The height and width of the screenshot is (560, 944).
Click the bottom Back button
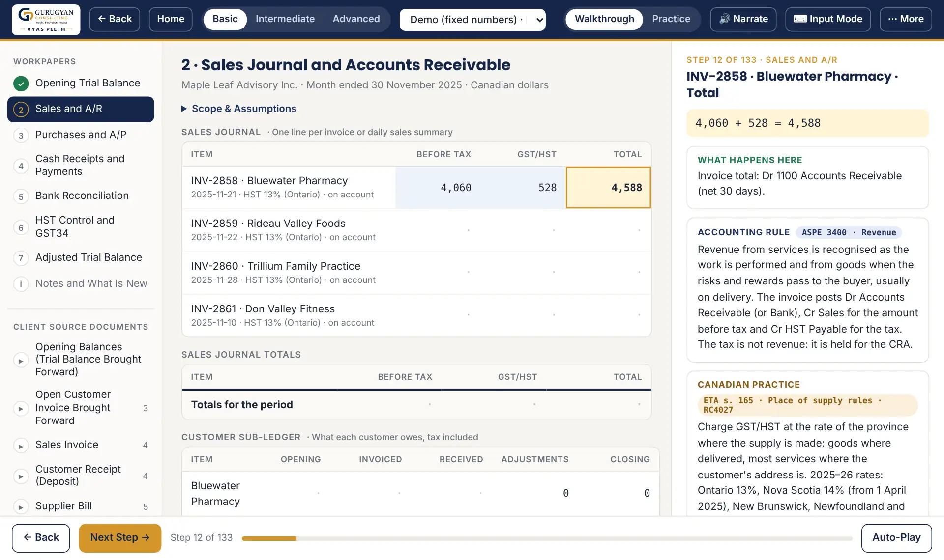click(41, 538)
